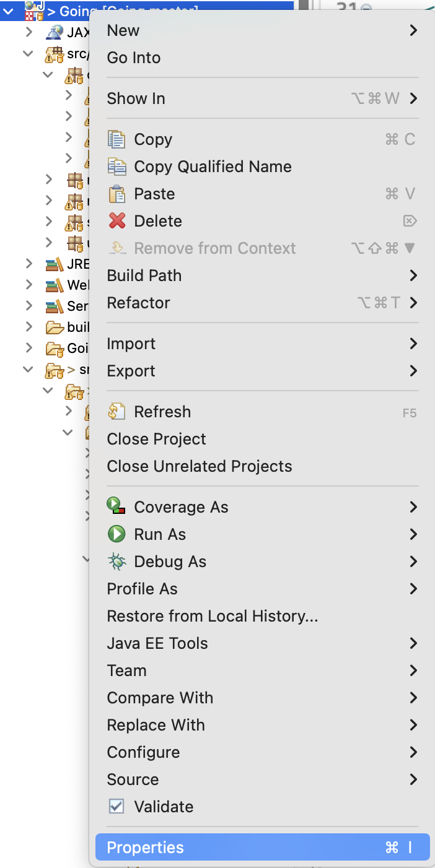Open the Team submenu
The width and height of the screenshot is (435, 868).
coord(127,671)
